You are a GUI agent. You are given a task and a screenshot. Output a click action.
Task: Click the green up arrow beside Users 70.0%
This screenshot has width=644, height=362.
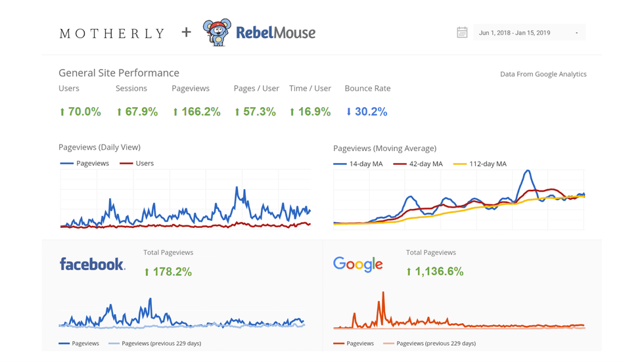point(62,112)
